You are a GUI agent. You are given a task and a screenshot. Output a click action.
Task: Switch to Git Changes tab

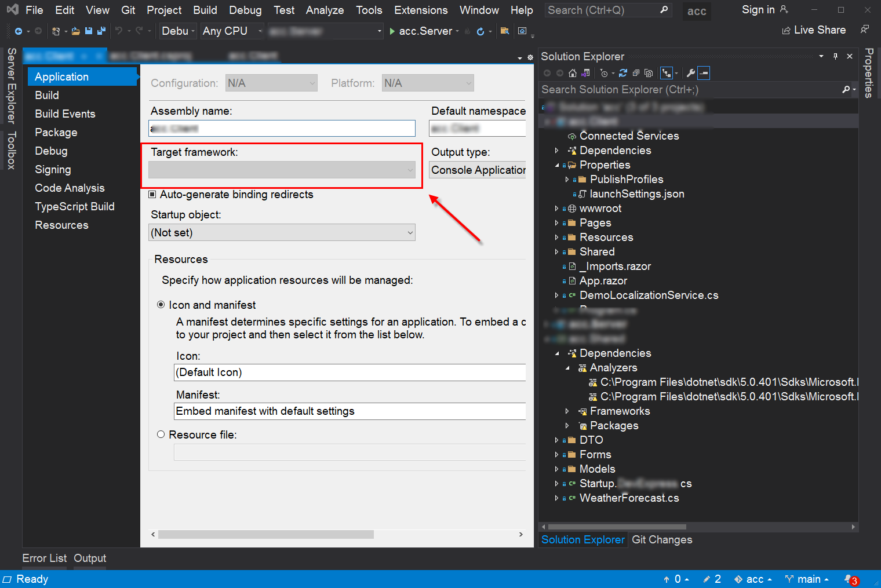coord(662,539)
